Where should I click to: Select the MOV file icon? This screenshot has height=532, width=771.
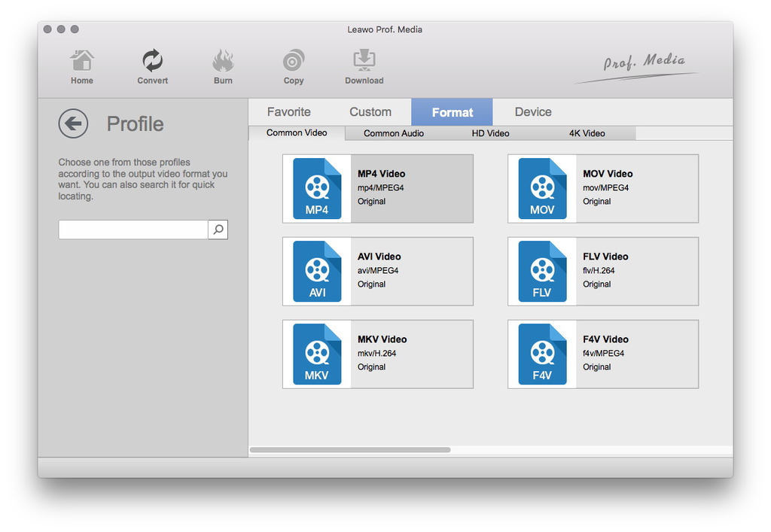(x=542, y=189)
